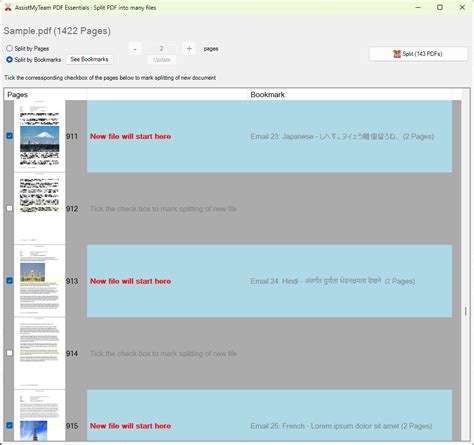Open the See Bookmarks button
This screenshot has width=474, height=445.
pyautogui.click(x=89, y=59)
